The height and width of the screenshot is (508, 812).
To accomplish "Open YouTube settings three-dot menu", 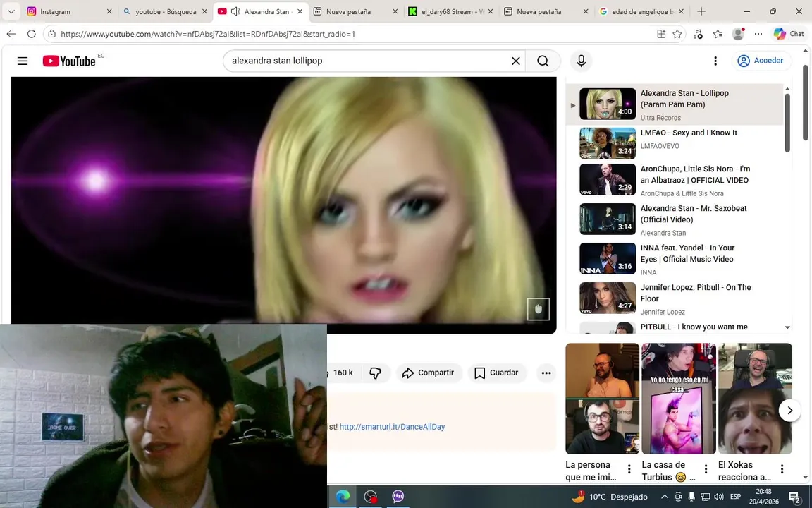I will pos(715,61).
